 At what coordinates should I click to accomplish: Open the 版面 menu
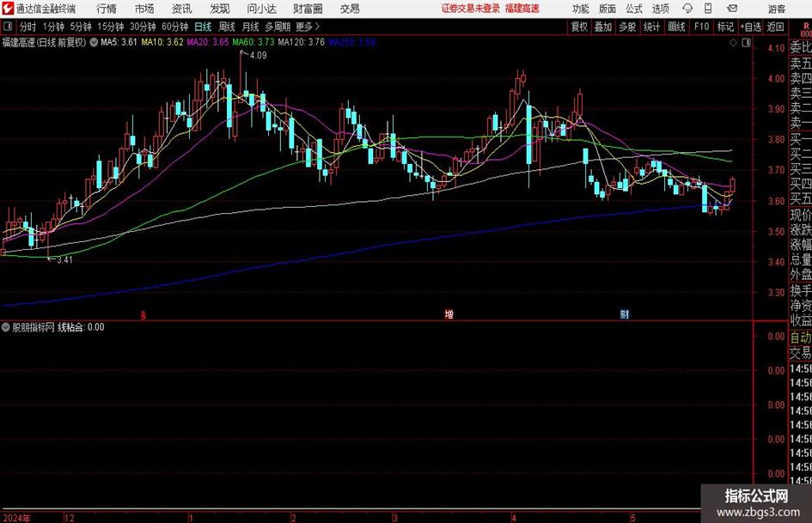[607, 9]
